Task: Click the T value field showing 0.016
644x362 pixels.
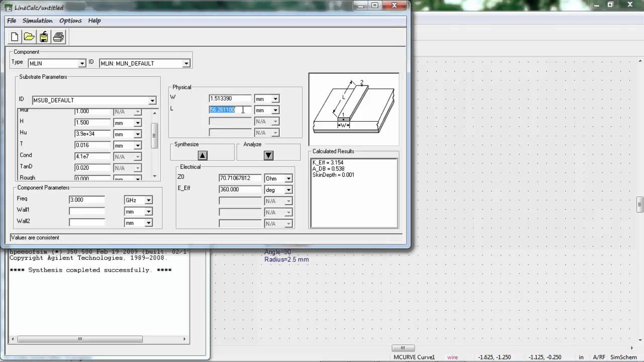Action: click(92, 145)
